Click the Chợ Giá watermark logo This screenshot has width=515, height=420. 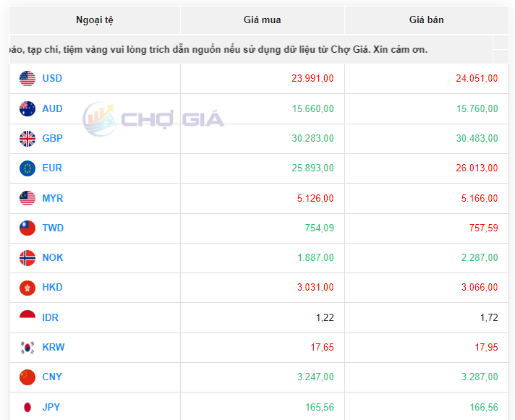tap(153, 119)
